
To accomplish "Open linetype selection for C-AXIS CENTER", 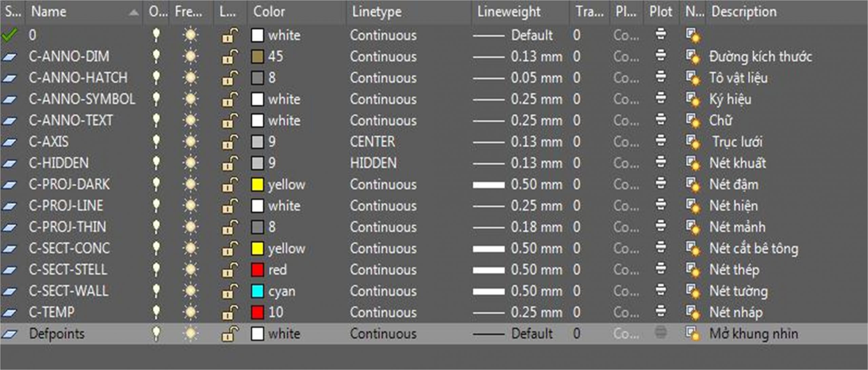I will 372,142.
